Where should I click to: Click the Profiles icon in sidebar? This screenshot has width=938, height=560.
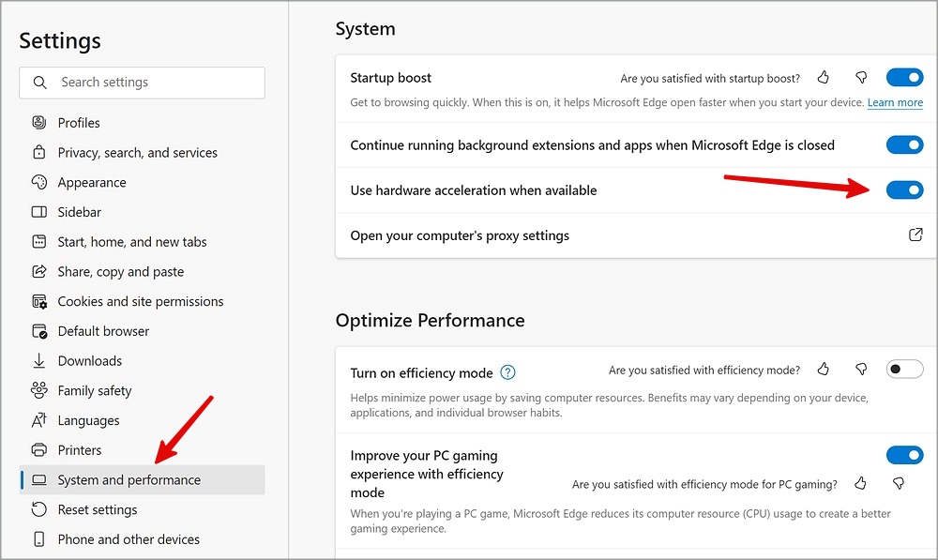38,123
